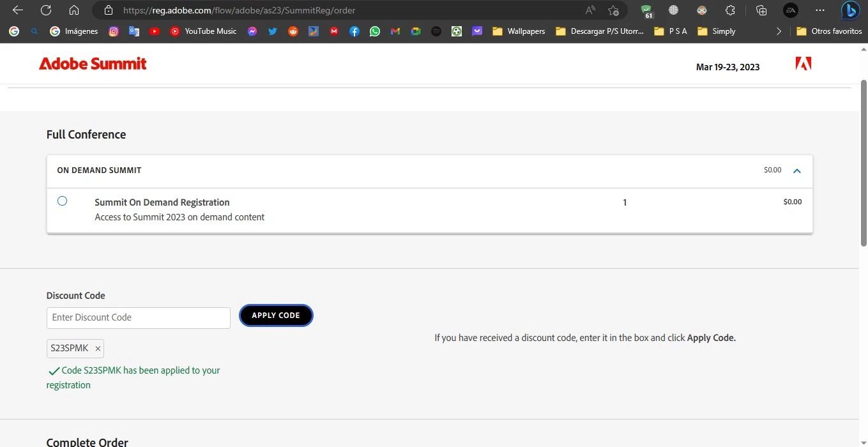Open the first Google bookmark icon
This screenshot has height=447, width=868.
[14, 31]
